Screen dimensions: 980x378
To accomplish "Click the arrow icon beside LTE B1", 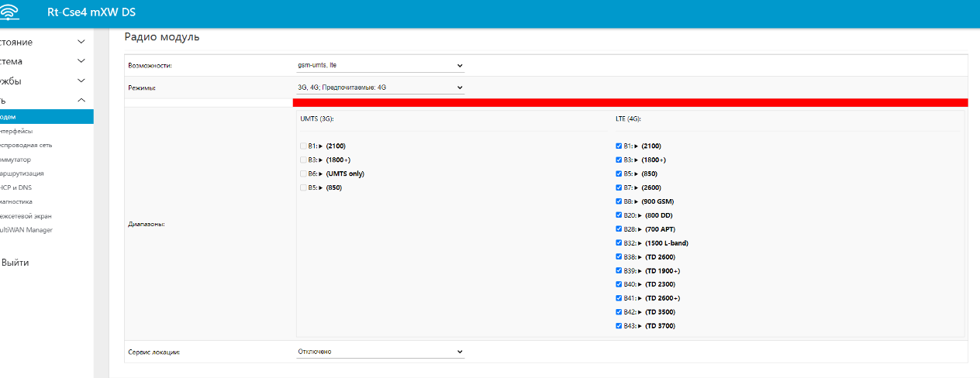I will tap(638, 146).
